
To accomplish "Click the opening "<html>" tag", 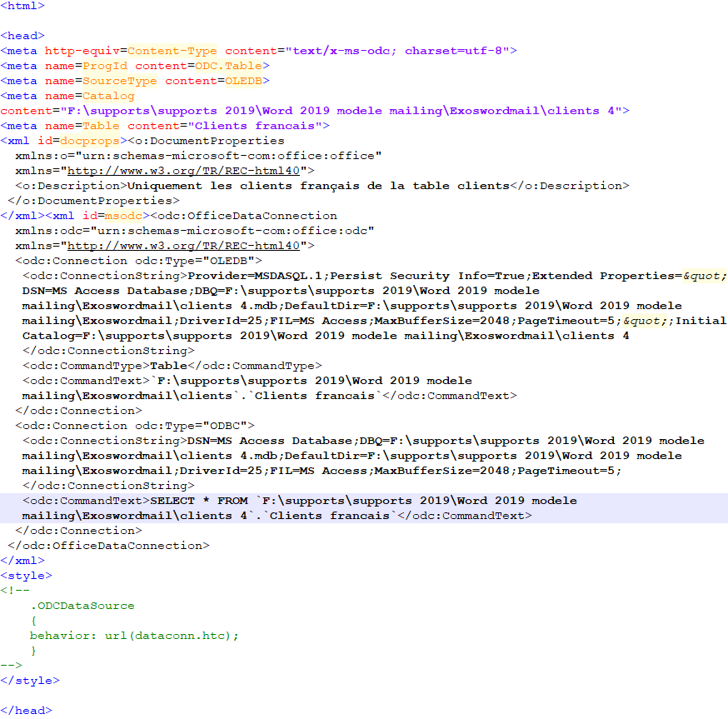I will tap(22, 6).
